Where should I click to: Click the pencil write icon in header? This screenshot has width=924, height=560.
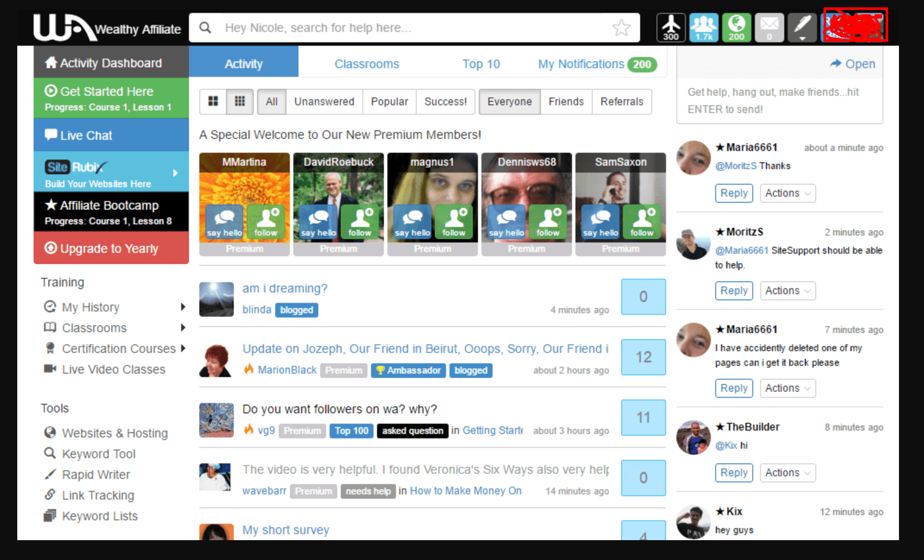802,28
